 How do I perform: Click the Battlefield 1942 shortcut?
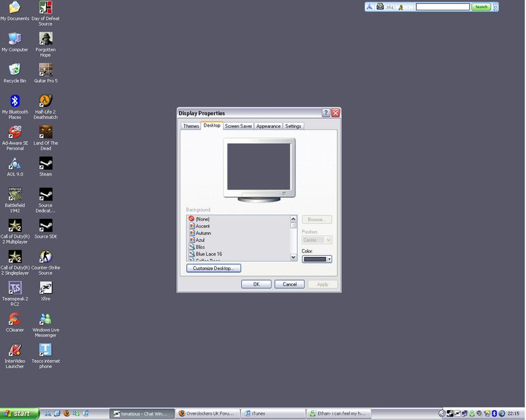(14, 195)
